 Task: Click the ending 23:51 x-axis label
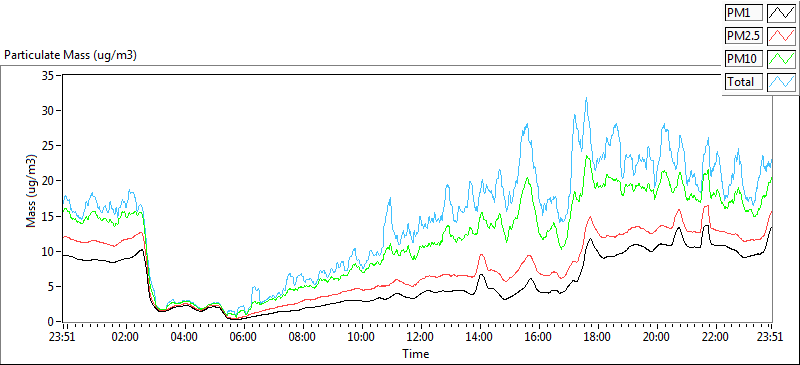[771, 337]
